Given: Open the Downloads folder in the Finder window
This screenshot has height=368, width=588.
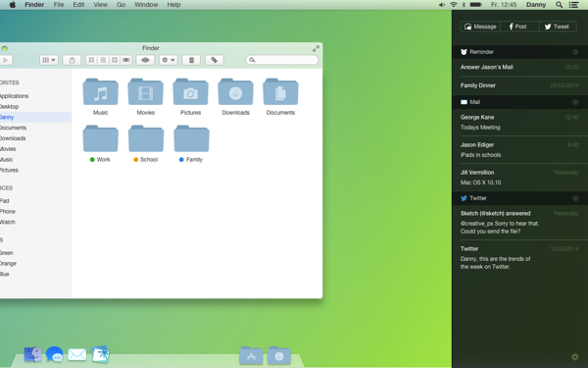Looking at the screenshot, I should [x=235, y=92].
